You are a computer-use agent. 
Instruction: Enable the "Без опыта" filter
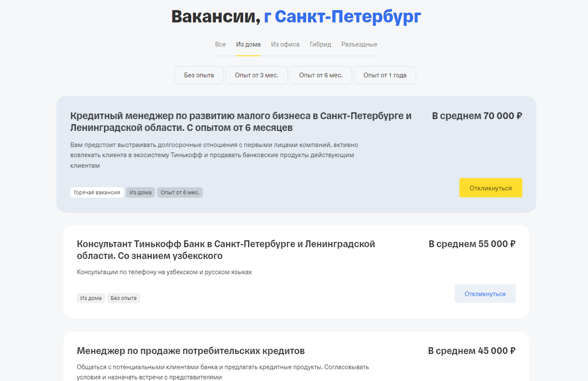(x=198, y=75)
